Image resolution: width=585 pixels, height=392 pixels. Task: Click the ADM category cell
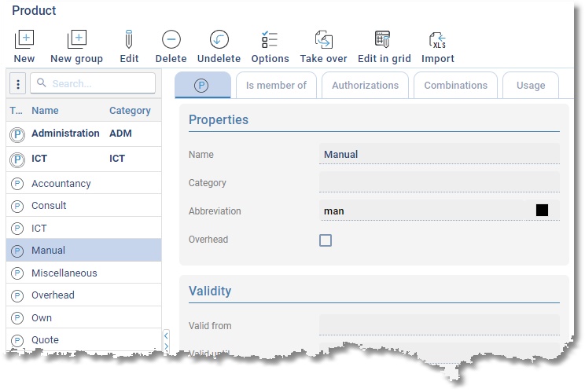tap(120, 134)
